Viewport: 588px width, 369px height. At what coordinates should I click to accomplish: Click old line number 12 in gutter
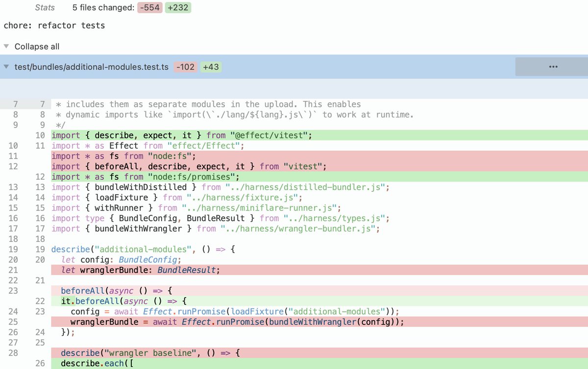point(13,166)
